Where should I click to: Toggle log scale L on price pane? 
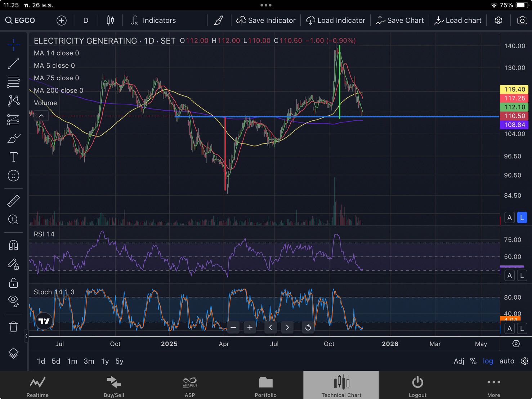522,218
